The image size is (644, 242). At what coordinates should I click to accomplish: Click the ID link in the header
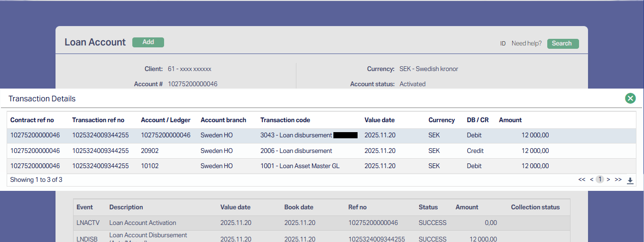(x=503, y=44)
